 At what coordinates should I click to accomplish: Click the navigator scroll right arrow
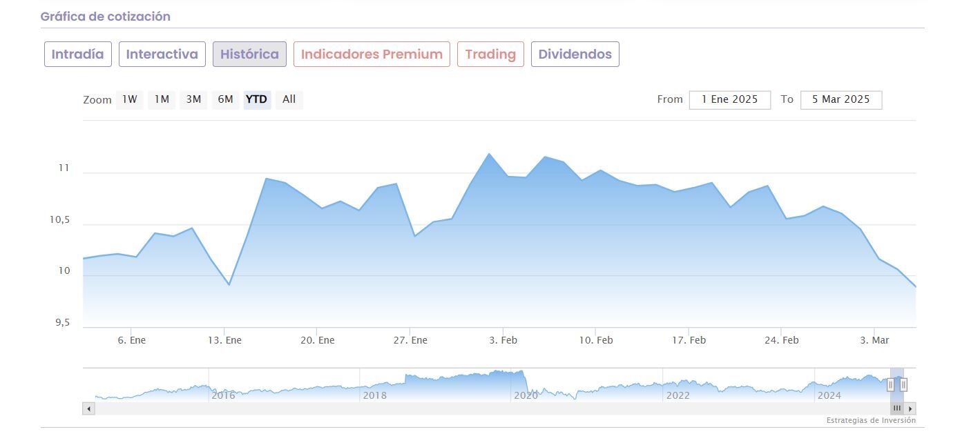click(x=910, y=408)
